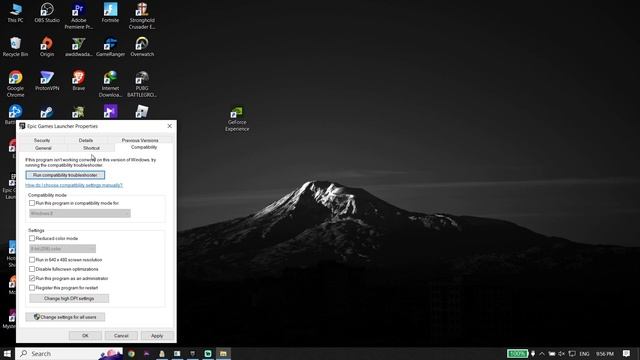Close the Epic Games Launcher Properties dialog

click(169, 126)
